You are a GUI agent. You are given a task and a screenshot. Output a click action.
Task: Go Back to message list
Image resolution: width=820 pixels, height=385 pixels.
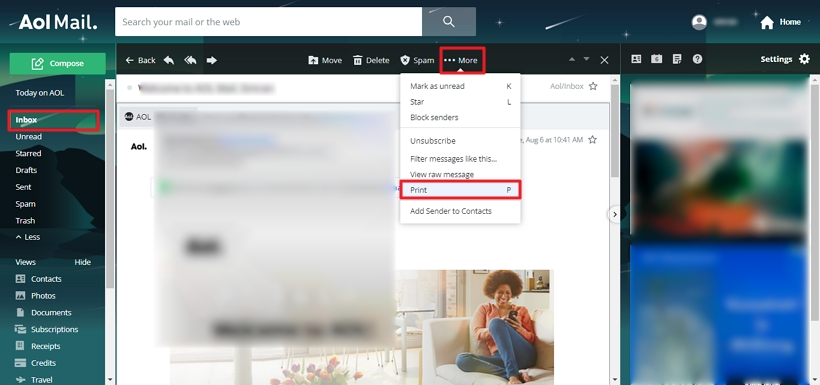pos(141,60)
